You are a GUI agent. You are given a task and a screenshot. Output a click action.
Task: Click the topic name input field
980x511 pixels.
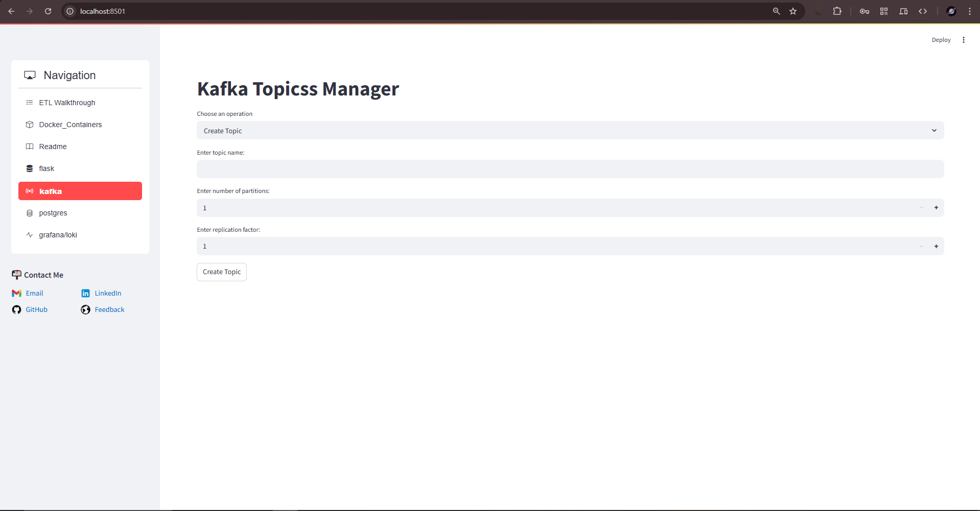click(570, 168)
